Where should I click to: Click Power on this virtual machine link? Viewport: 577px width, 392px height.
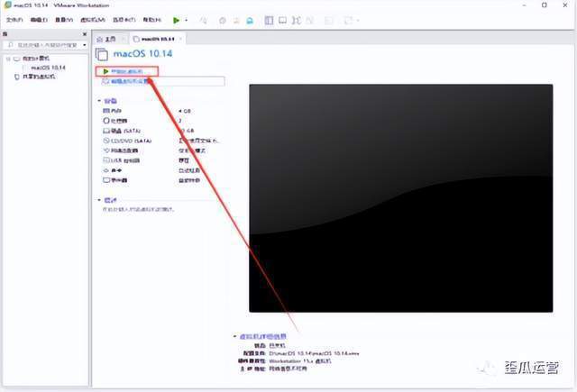tap(126, 71)
